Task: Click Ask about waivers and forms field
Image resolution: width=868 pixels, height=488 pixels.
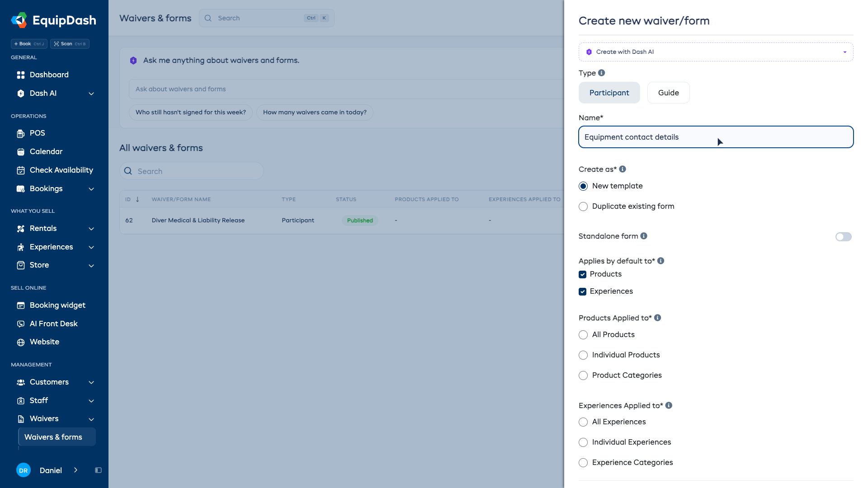Action: (x=346, y=89)
